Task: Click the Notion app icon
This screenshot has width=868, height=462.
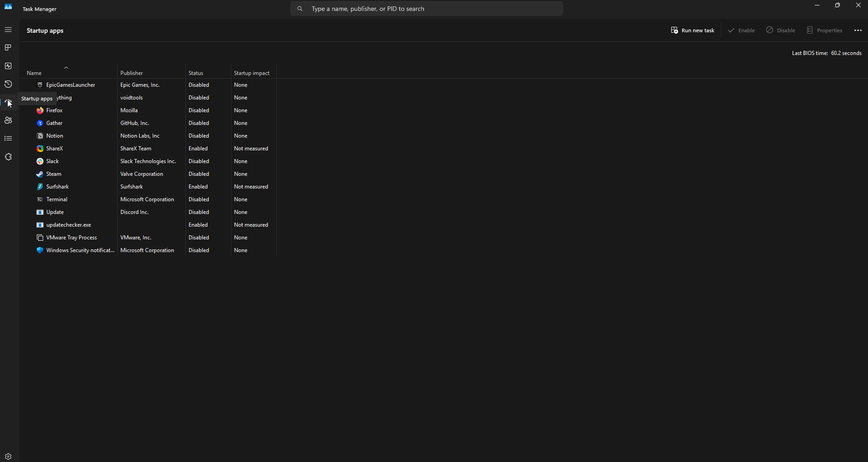Action: click(40, 136)
